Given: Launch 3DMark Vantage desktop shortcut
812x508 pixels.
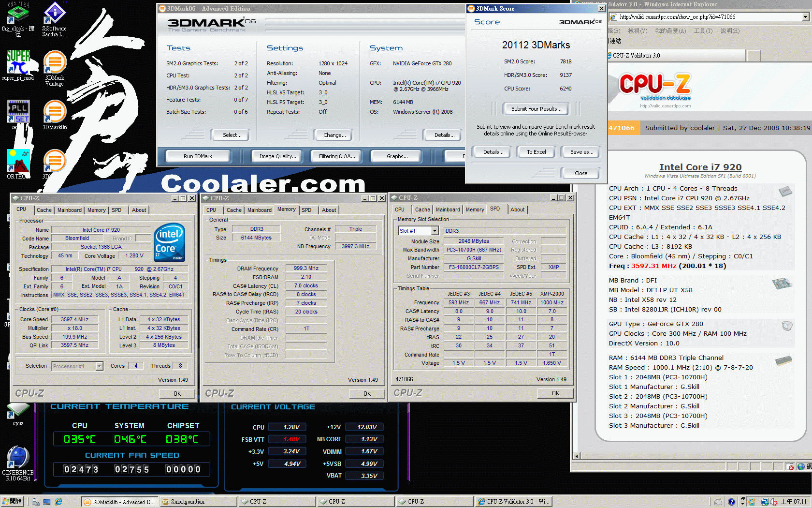Looking at the screenshot, I should (55, 69).
